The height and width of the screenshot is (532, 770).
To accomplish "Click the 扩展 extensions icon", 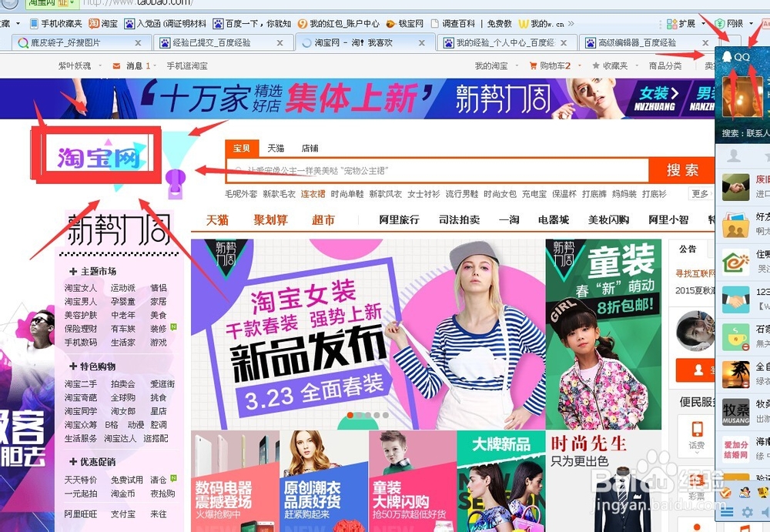I will pyautogui.click(x=671, y=24).
